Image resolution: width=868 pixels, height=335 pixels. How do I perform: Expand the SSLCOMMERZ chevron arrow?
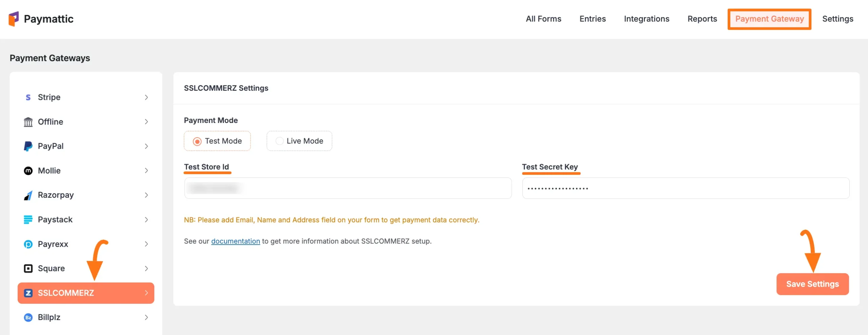pos(146,293)
